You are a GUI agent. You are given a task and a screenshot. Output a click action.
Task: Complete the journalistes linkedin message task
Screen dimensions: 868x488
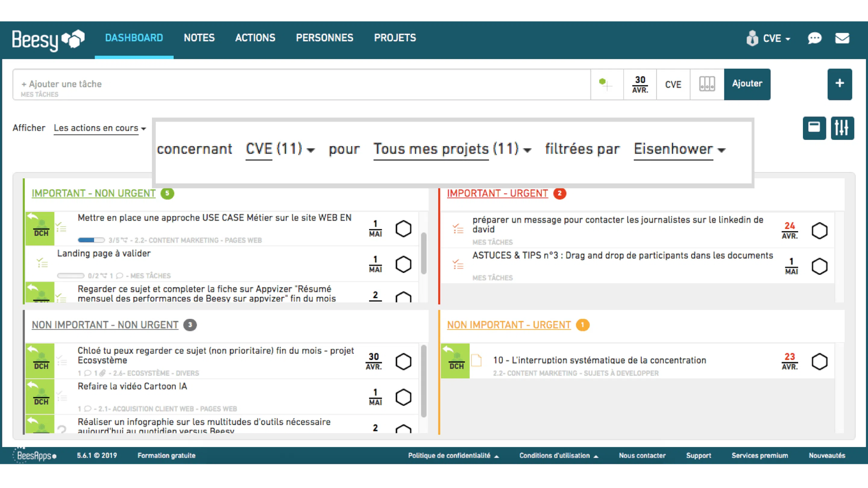819,231
